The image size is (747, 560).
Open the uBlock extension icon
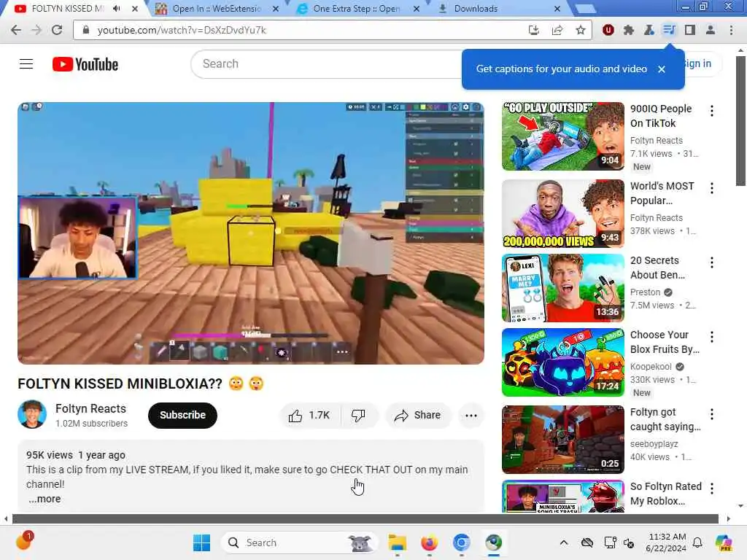(608, 30)
